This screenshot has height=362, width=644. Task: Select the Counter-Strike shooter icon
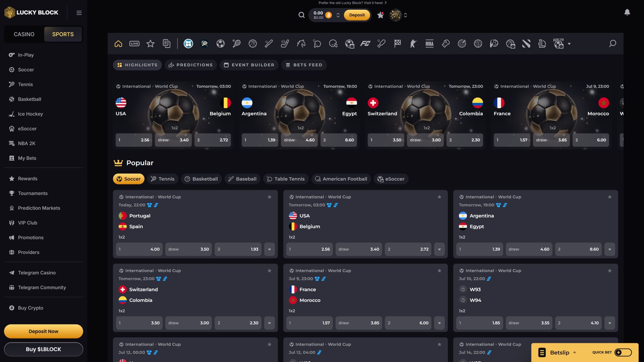coord(414,44)
